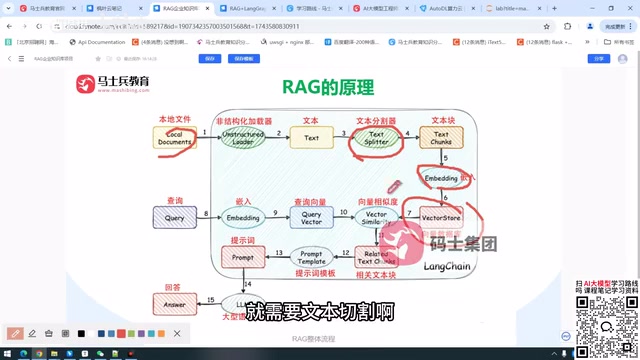The width and height of the screenshot is (640, 360).
Task: Show hidden system tray icons
Action: (x=554, y=353)
